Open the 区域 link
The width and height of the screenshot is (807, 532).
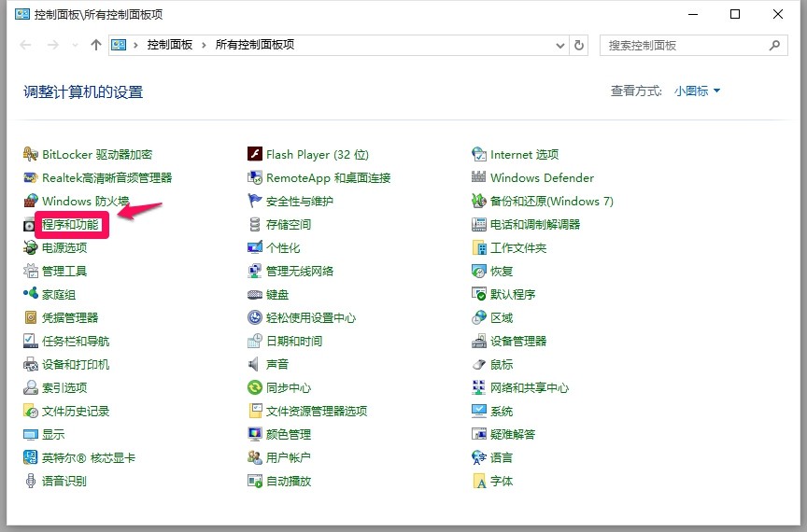[502, 317]
